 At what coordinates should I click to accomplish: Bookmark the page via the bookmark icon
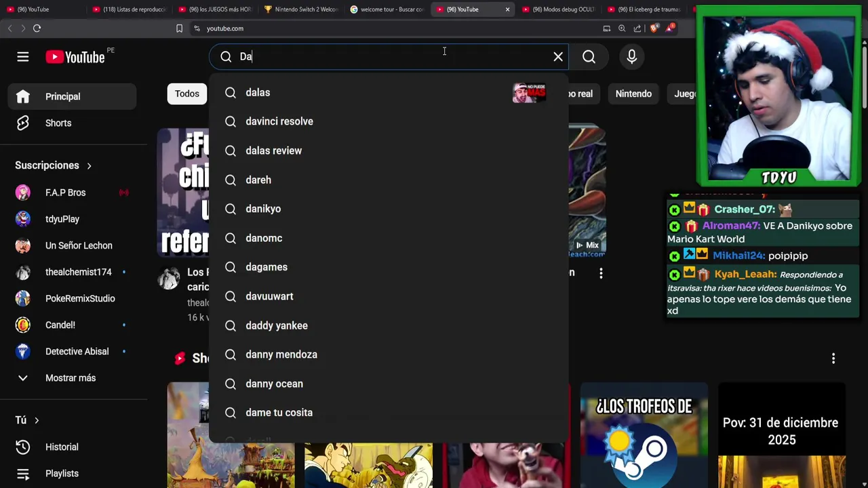179,28
